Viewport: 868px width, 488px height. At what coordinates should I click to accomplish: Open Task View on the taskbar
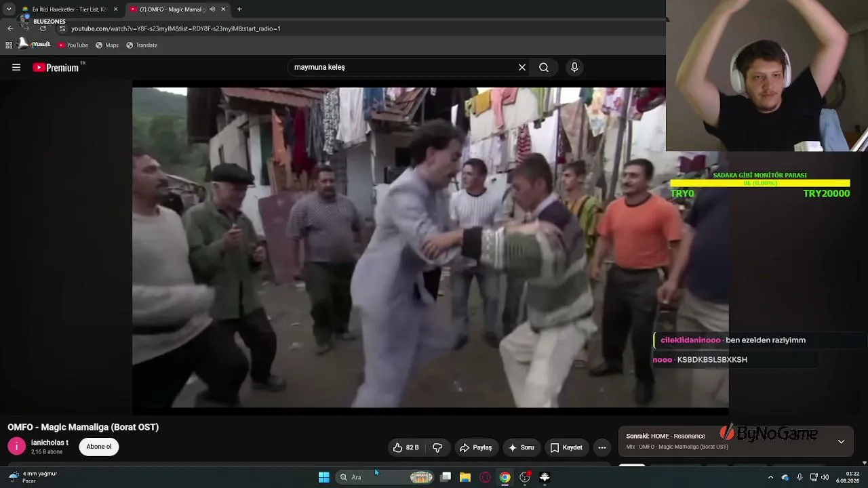tap(446, 477)
